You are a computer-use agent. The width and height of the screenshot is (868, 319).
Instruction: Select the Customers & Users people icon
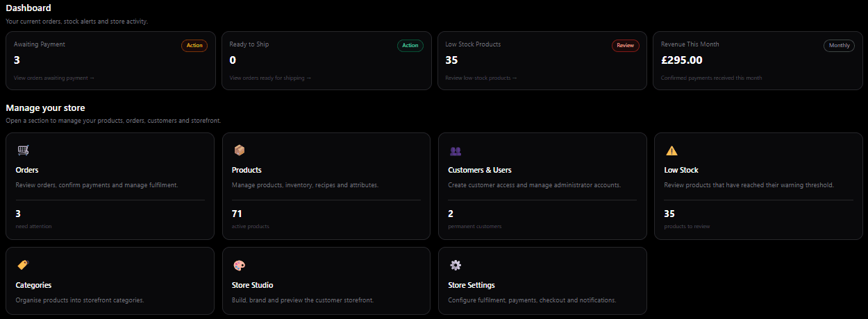coord(456,150)
